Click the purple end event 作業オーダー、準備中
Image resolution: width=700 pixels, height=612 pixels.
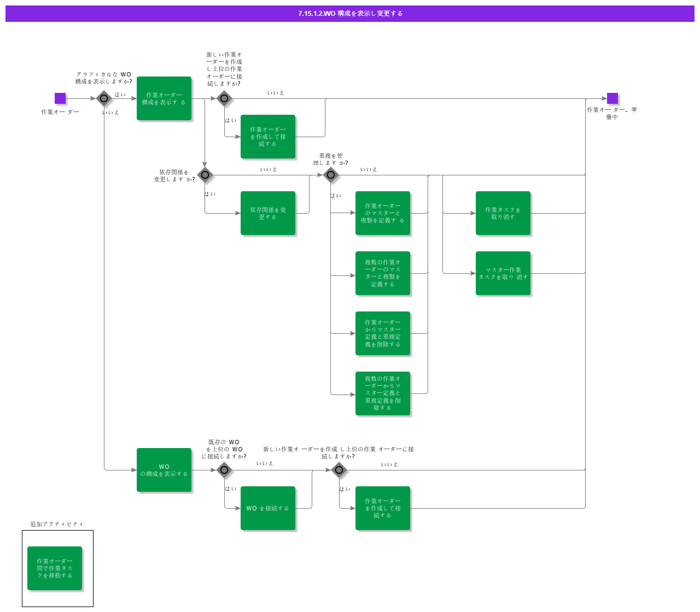[x=612, y=98]
